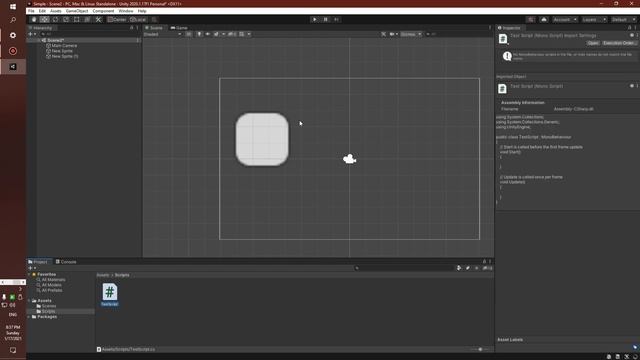
Task: Toggle Local handle rotation button
Action: [x=138, y=20]
